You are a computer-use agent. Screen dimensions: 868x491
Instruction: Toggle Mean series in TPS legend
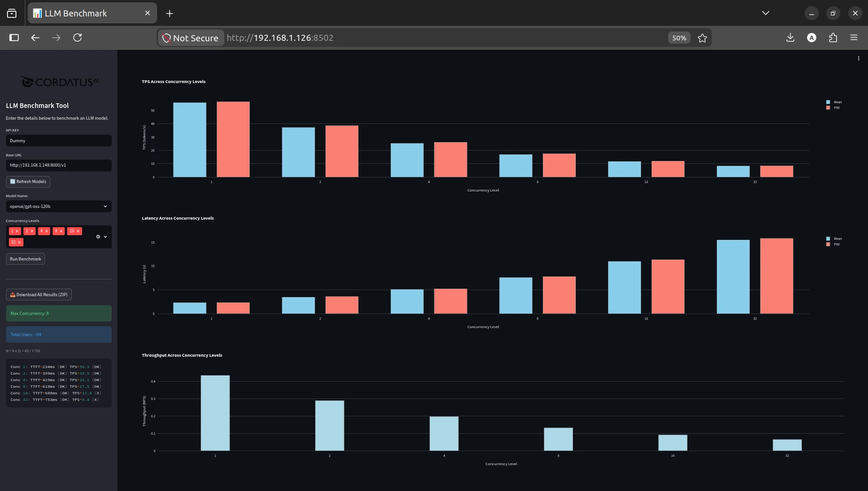834,102
